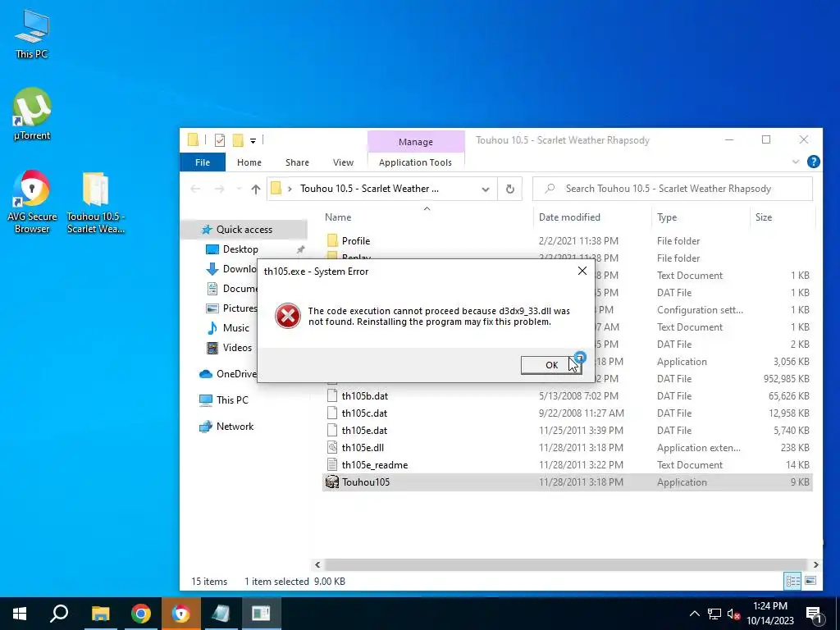This screenshot has width=840, height=630.
Task: Select the th105c.dat file
Action: [x=364, y=413]
